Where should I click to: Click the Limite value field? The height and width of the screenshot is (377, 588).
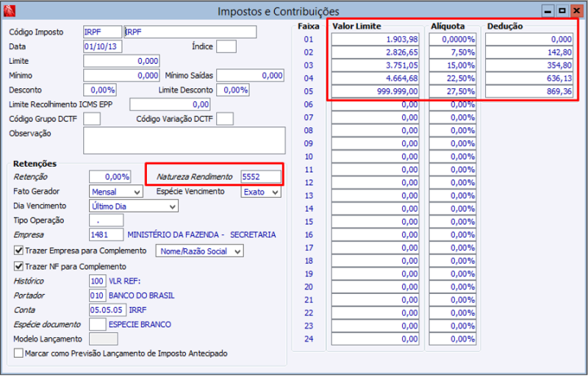pyautogui.click(x=121, y=61)
